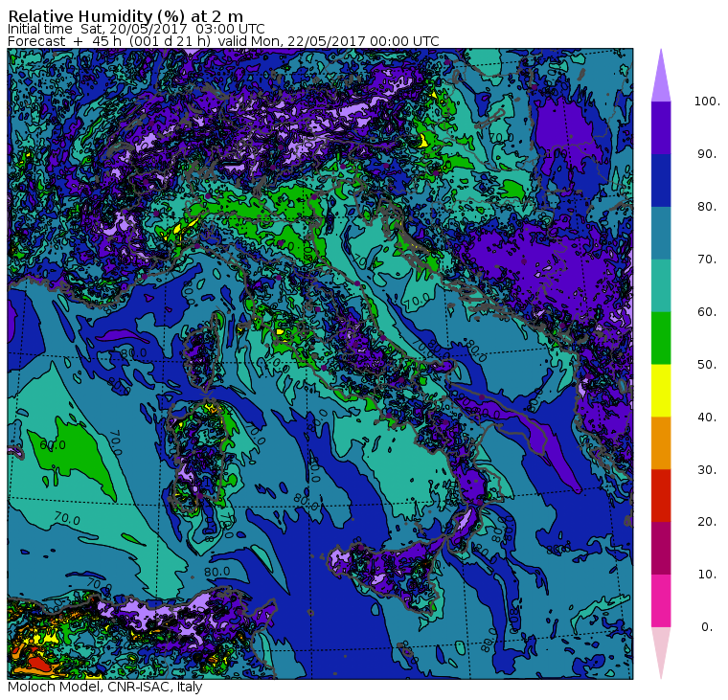This screenshot has width=728, height=700.
Task: Click the "90." legend label
Action: [x=707, y=154]
